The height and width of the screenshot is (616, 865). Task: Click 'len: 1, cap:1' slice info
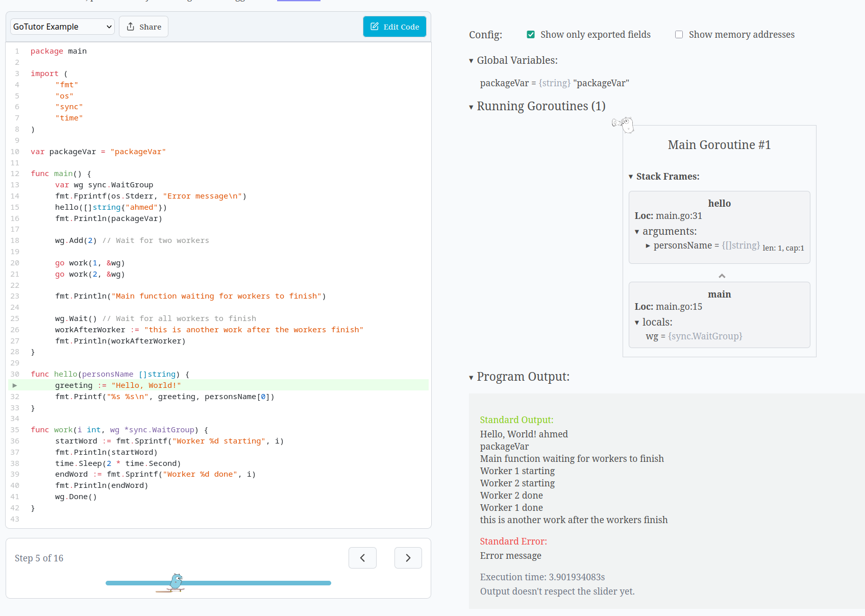tap(783, 248)
